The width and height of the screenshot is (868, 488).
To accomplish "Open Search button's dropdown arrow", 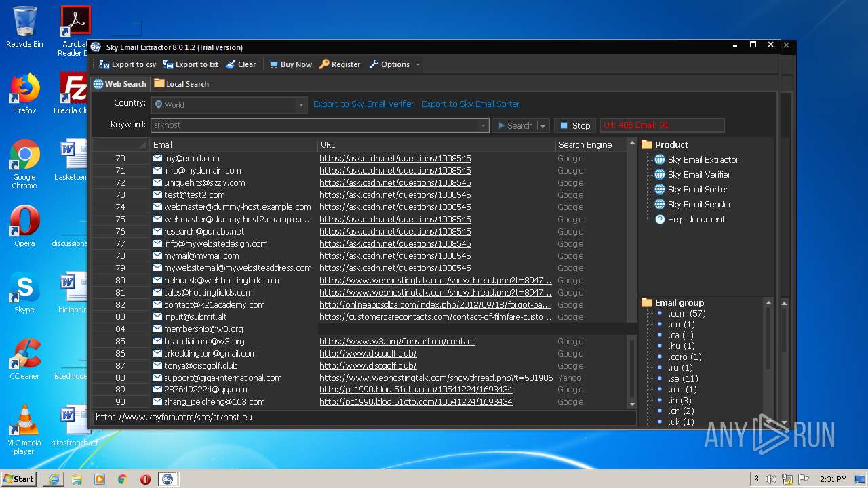I will (542, 125).
